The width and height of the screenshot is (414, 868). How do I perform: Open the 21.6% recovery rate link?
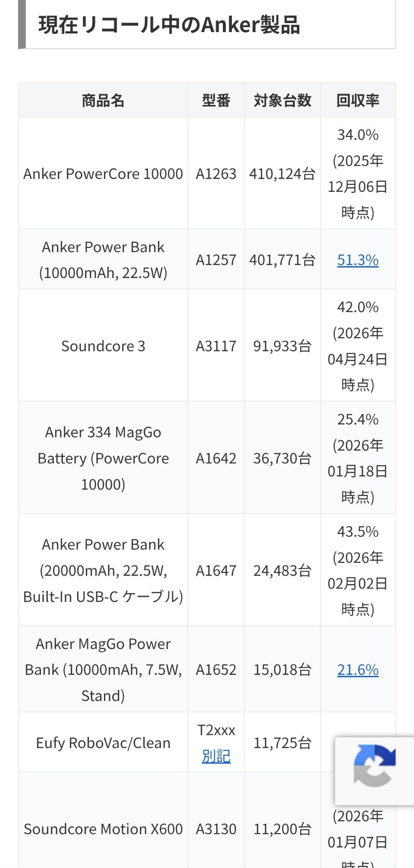[358, 670]
